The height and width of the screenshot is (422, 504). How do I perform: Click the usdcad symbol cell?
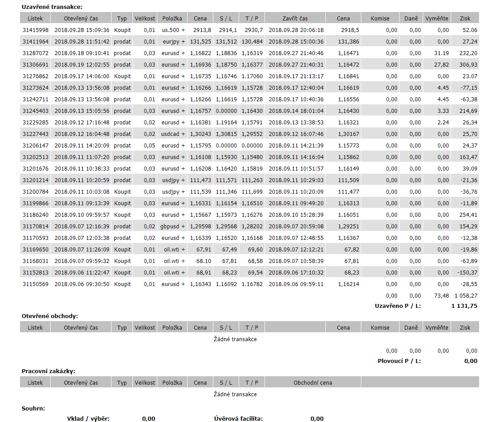point(173,134)
